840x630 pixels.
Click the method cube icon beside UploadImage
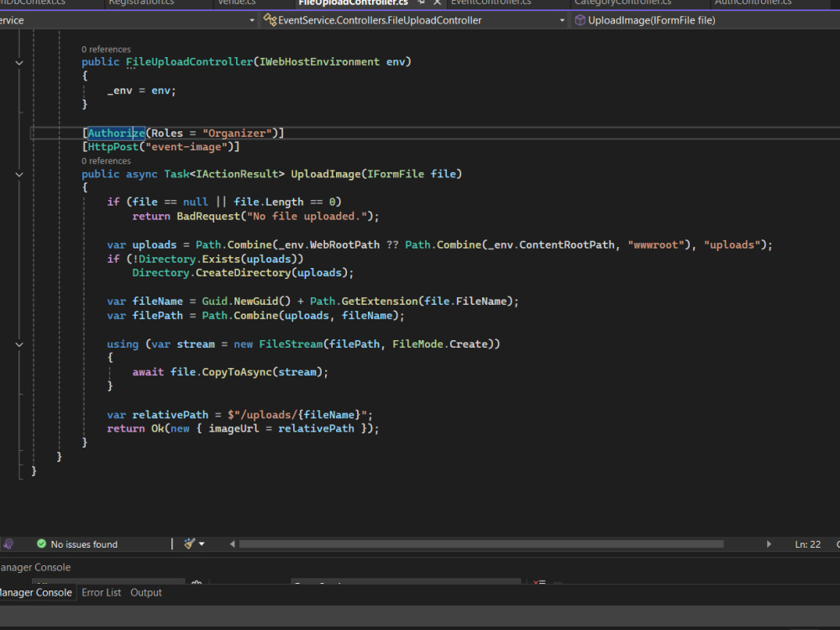coord(580,20)
